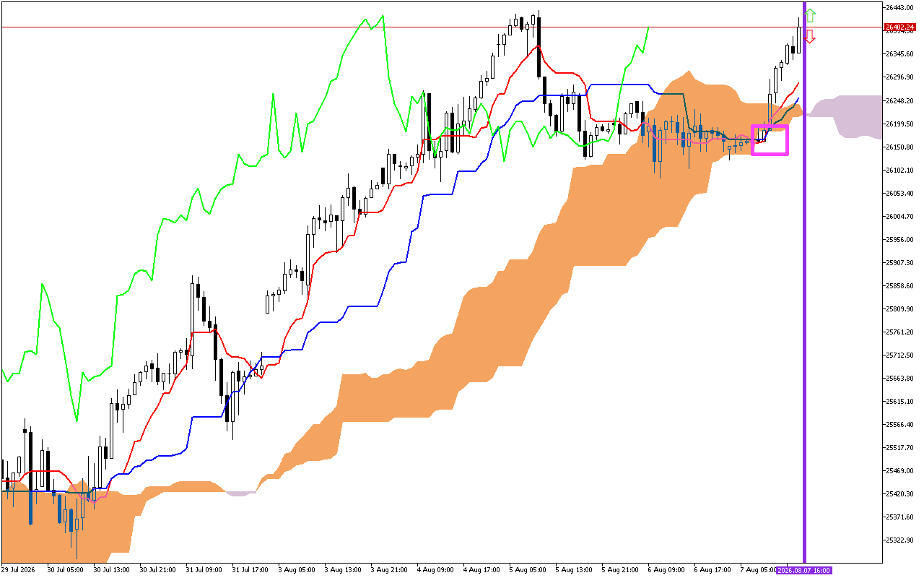Click the 5 Aug 13:00 time label
This screenshot has width=924, height=578.
pos(574,570)
